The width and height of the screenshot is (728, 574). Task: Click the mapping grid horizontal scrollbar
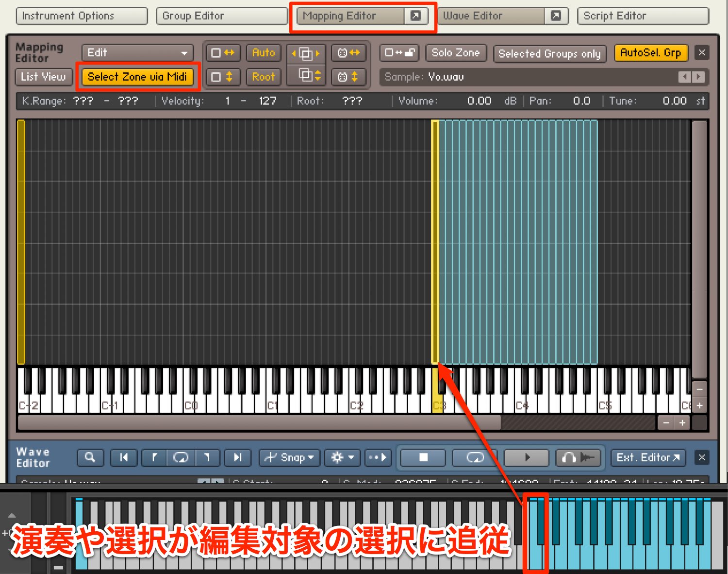pyautogui.click(x=260, y=422)
